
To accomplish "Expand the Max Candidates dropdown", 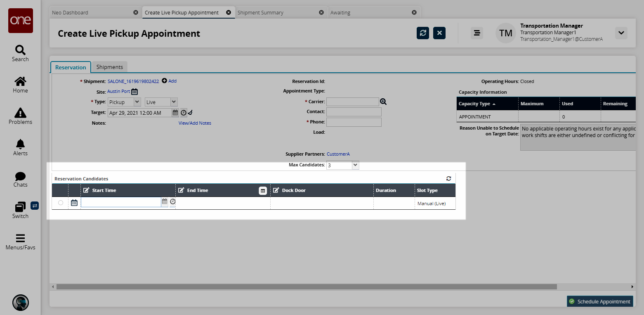I will [356, 165].
